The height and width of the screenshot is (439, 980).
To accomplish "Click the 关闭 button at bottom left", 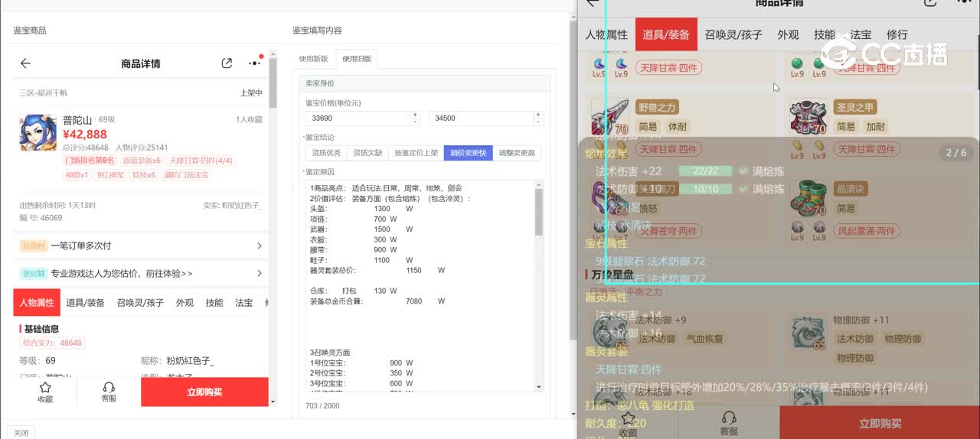I will [x=21, y=433].
